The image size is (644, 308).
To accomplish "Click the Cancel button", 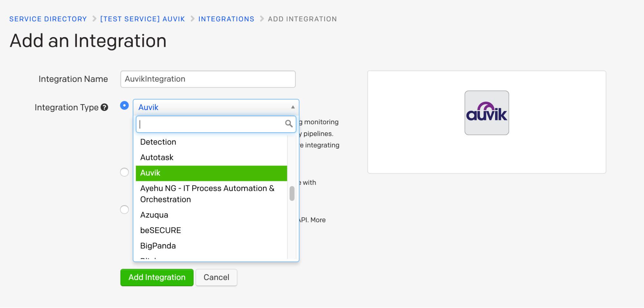I will [216, 277].
